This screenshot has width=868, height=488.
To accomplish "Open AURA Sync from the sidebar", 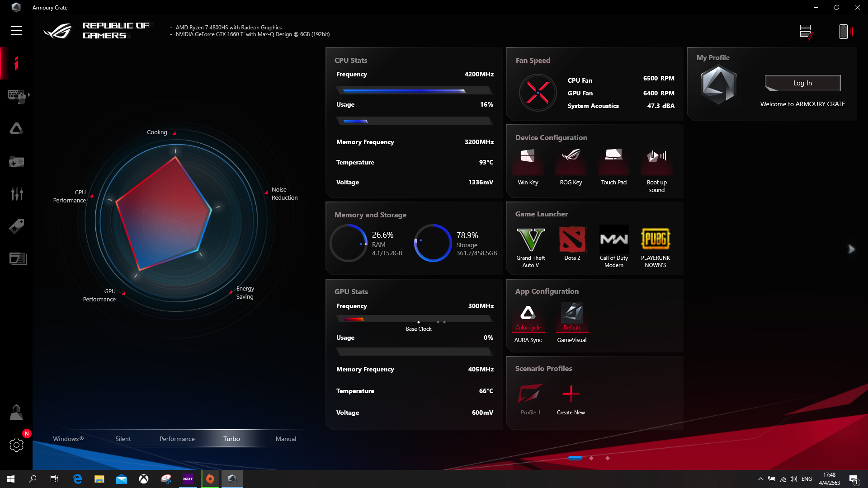I will pos(16,129).
